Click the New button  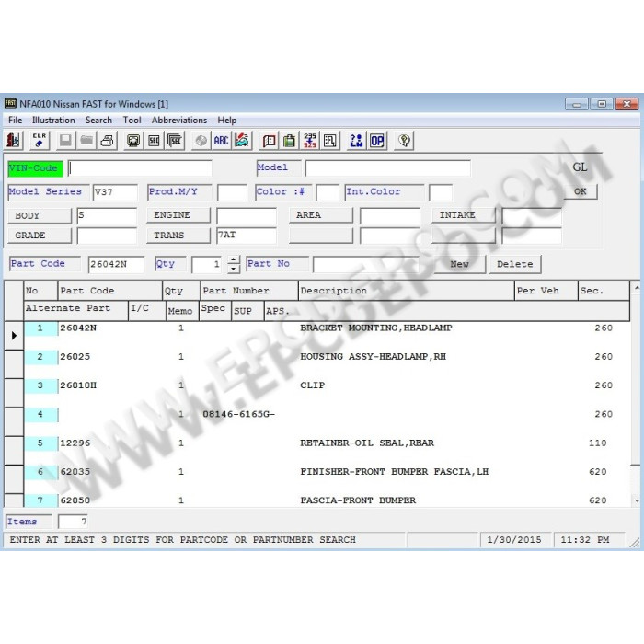tap(460, 264)
